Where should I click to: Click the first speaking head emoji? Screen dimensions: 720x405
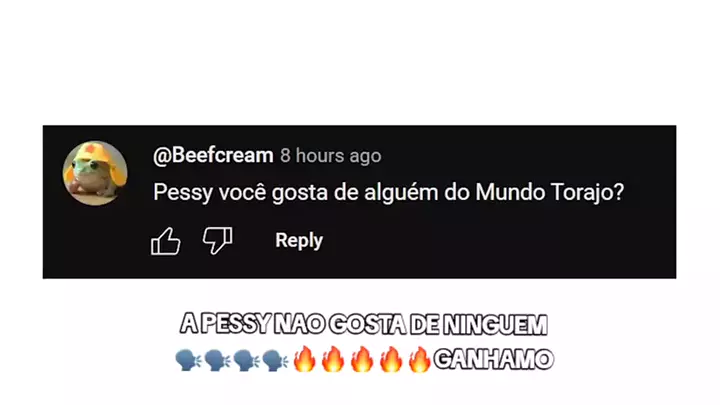pos(188,360)
